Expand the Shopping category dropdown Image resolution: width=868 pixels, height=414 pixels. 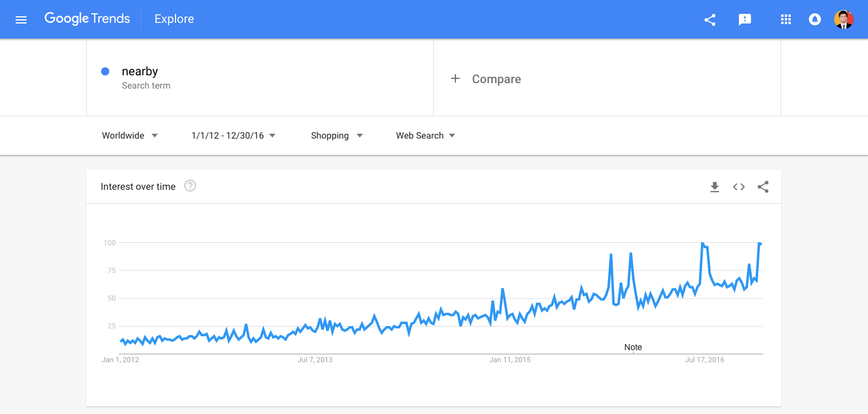point(337,136)
